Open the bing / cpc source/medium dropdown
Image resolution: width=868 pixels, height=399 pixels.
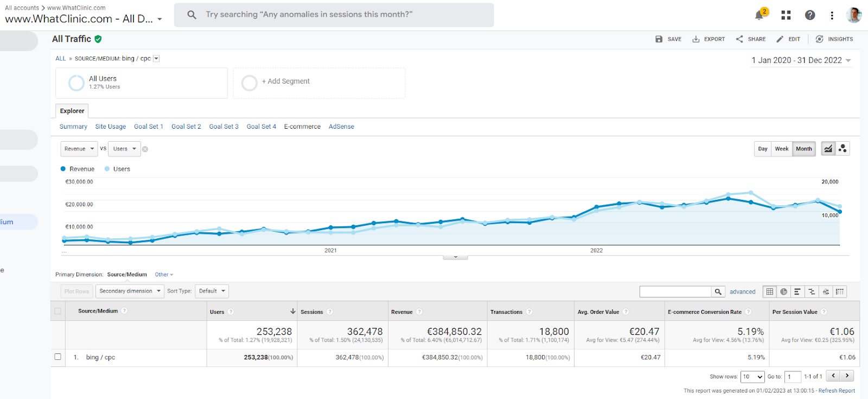pos(156,59)
